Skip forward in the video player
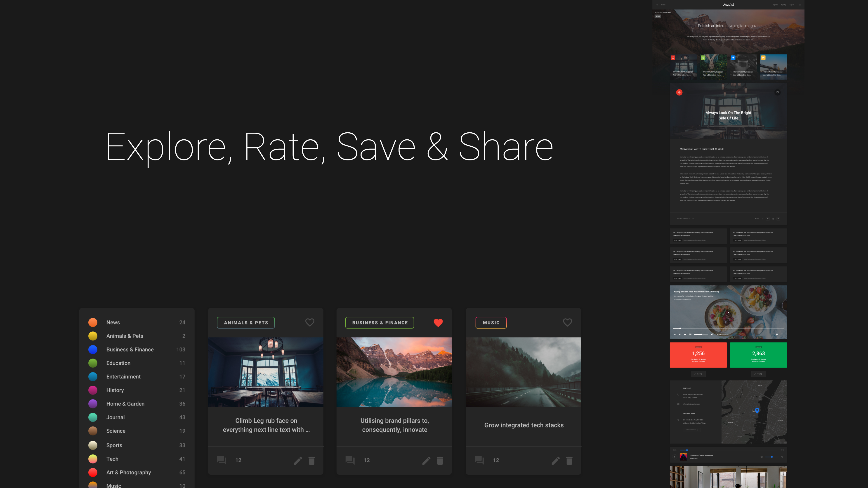The width and height of the screenshot is (868, 488). (x=685, y=334)
